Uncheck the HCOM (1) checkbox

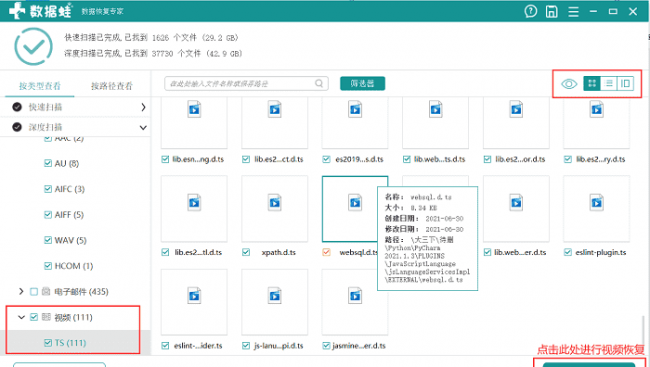point(48,266)
